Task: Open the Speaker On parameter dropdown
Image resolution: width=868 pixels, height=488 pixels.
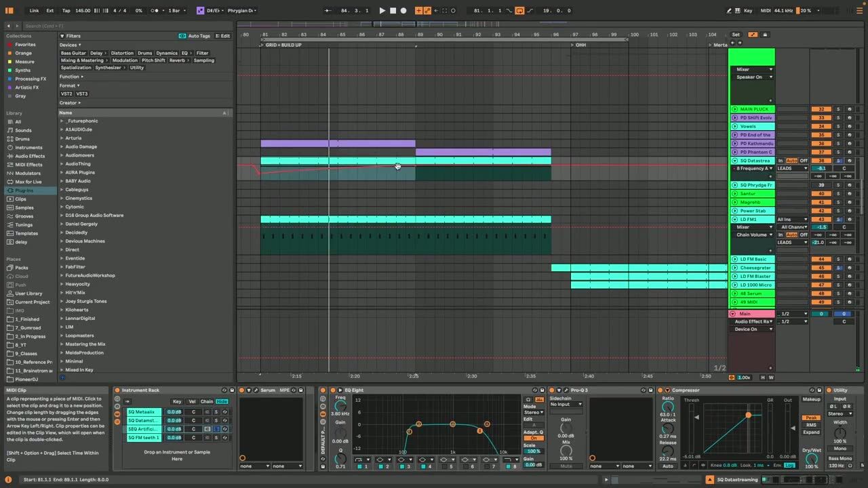Action: click(x=754, y=77)
